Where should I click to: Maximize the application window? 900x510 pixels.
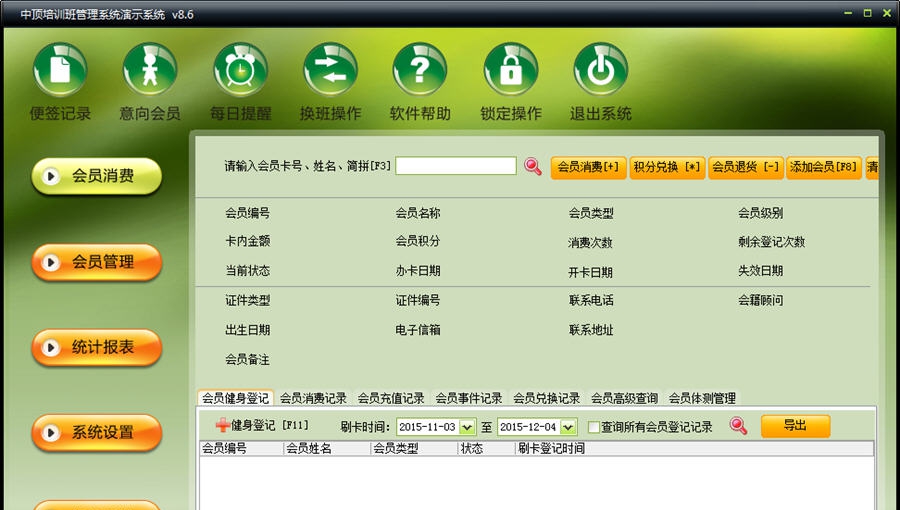(x=868, y=13)
